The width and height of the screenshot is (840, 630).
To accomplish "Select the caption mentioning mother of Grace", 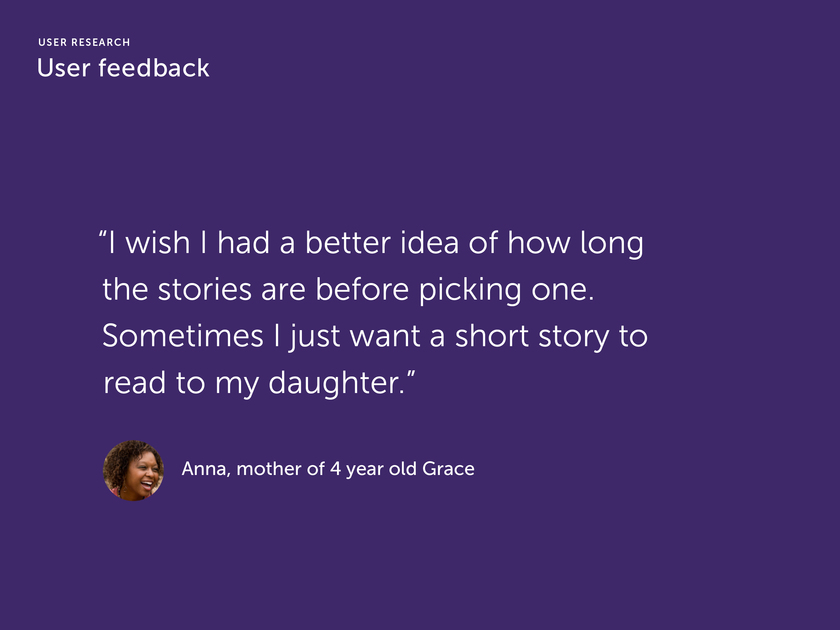I will pyautogui.click(x=328, y=469).
